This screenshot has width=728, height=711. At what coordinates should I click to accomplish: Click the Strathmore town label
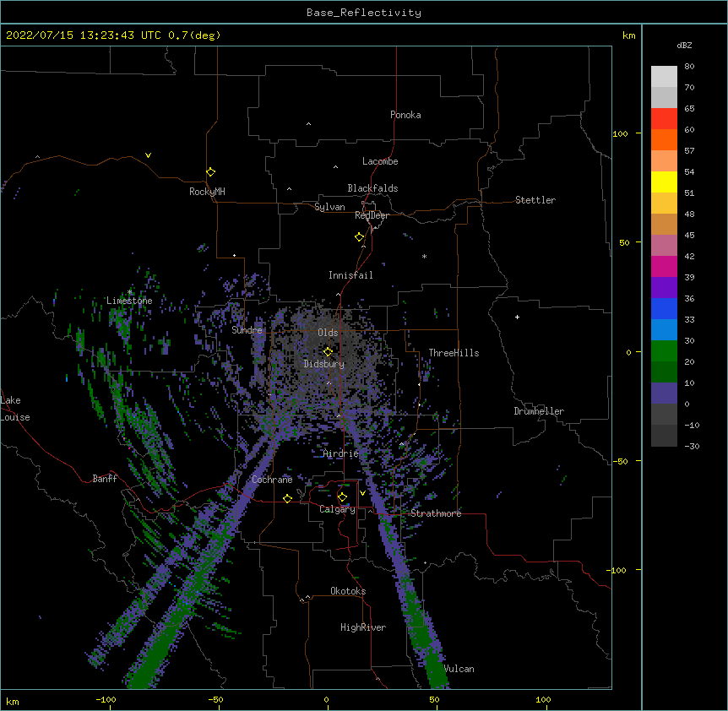tap(436, 513)
